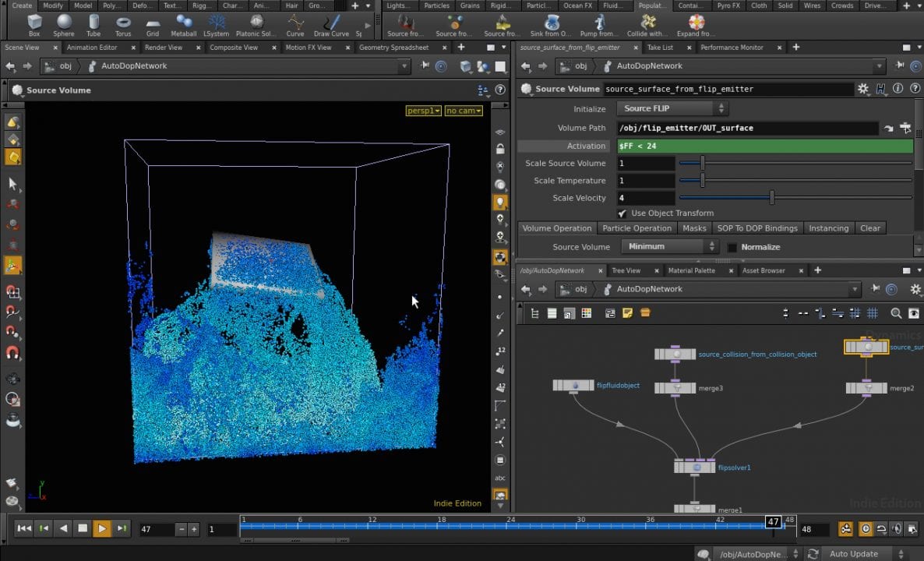The width and height of the screenshot is (924, 561).
Task: Choose the Platonic Solids shelf tool
Action: pyautogui.click(x=256, y=24)
